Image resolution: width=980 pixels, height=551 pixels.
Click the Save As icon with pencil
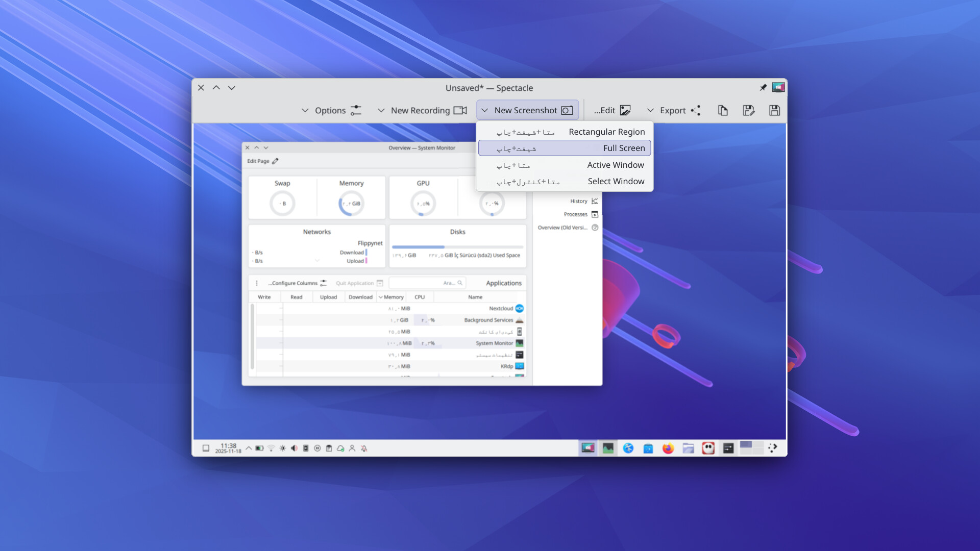coord(748,110)
